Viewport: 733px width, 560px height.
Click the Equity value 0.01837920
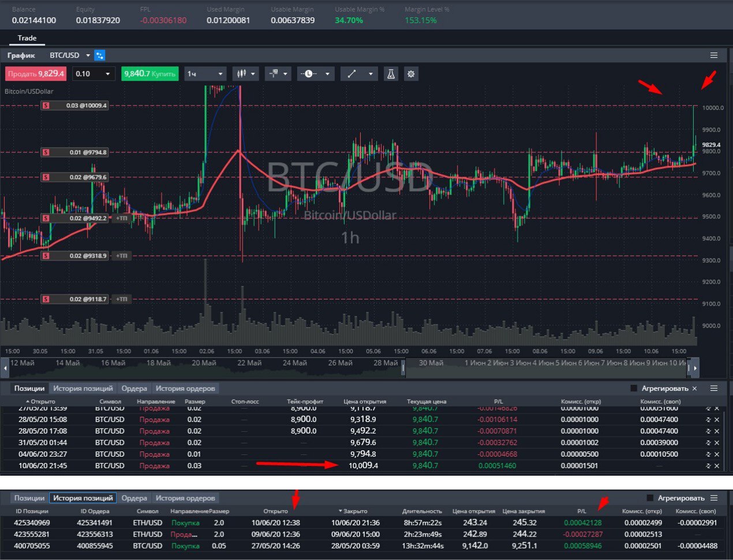tap(98, 20)
